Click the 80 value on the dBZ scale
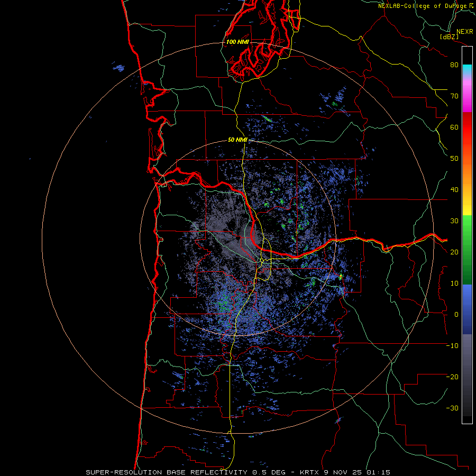The image size is (476, 476). 454,65
